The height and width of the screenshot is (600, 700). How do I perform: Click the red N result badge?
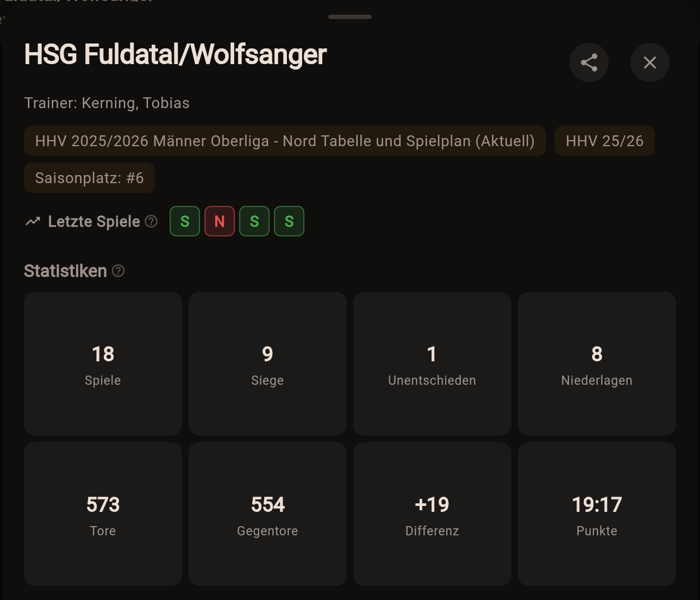pos(220,221)
